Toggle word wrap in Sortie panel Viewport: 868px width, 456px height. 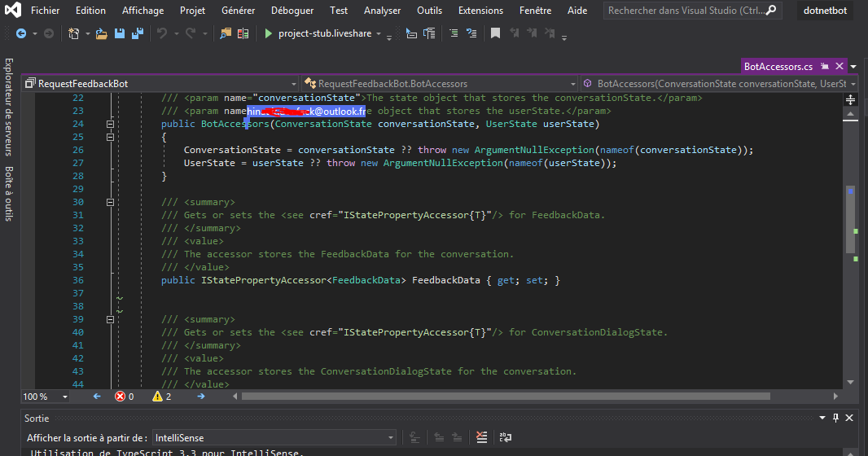click(505, 437)
